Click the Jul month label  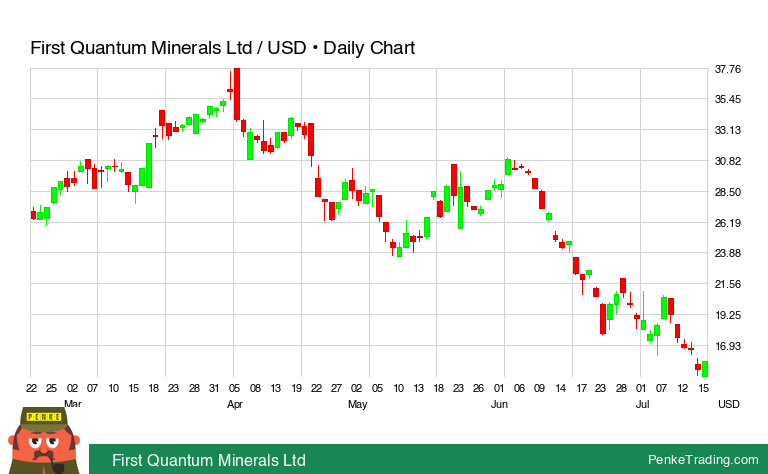pyautogui.click(x=642, y=404)
